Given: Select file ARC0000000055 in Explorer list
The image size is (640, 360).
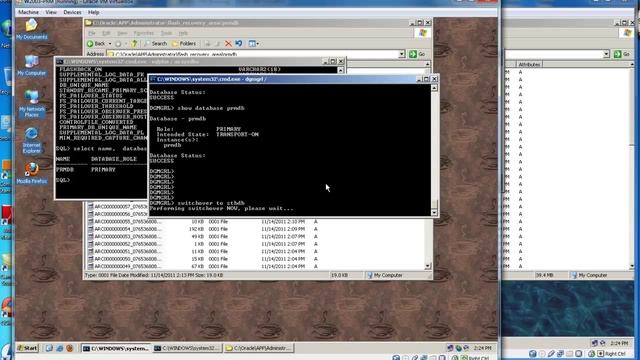Looking at the screenshot, I should [128, 222].
